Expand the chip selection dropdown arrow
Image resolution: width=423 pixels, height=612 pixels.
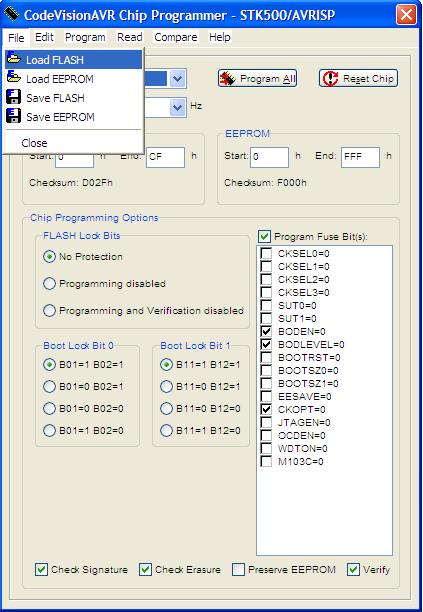coord(178,79)
